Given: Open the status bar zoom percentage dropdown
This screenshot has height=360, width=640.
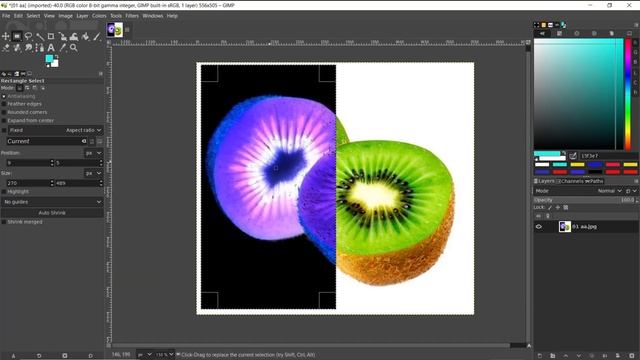Looking at the screenshot, I should pyautogui.click(x=164, y=355).
